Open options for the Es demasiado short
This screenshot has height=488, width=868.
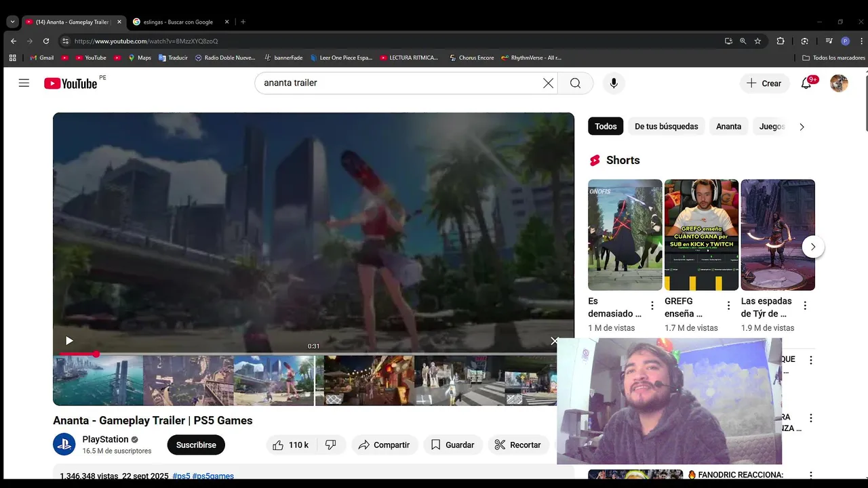652,306
